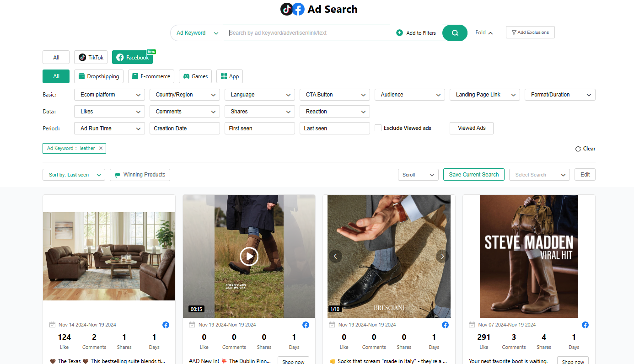Expand the Reaction dropdown
The width and height of the screenshot is (634, 364).
[x=335, y=112]
